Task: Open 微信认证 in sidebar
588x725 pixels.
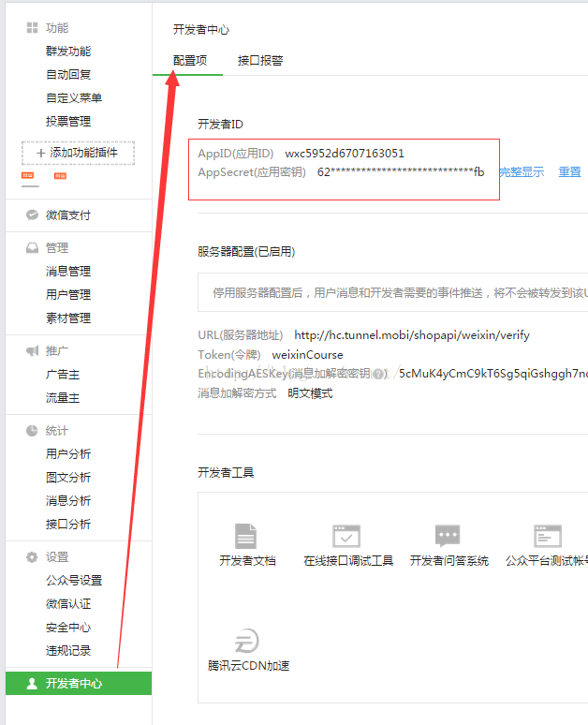Action: pyautogui.click(x=68, y=604)
